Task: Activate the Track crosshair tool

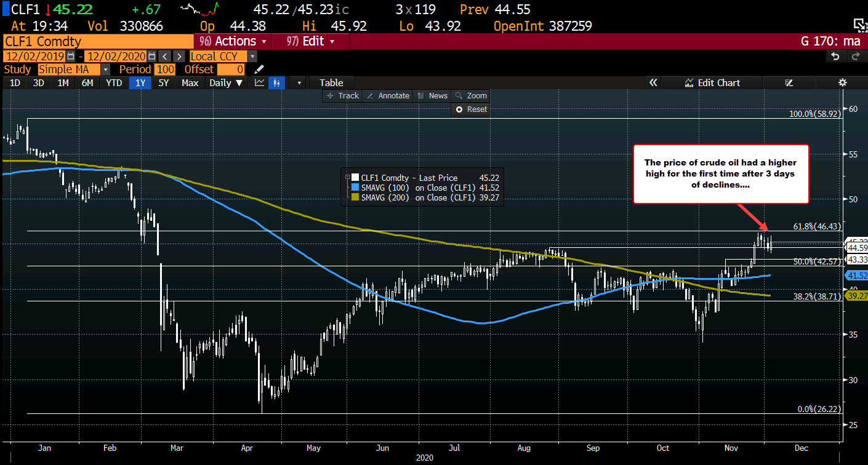Action: tap(343, 95)
